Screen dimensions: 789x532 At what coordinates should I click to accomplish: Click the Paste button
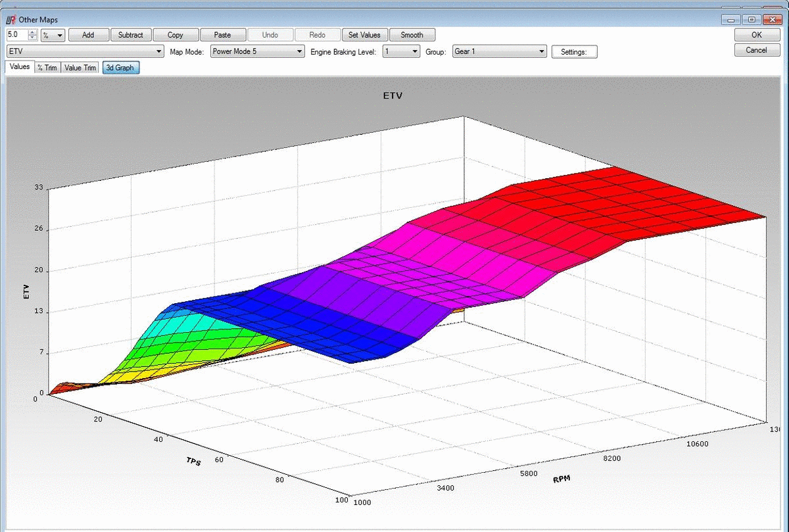(223, 35)
